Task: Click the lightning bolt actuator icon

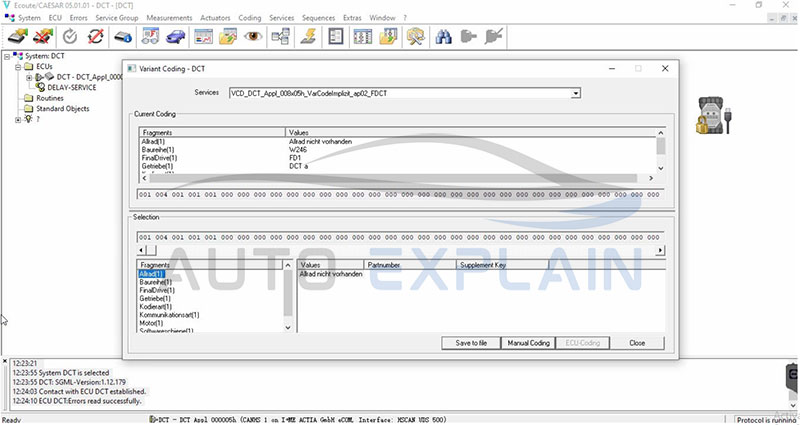Action: (308, 37)
